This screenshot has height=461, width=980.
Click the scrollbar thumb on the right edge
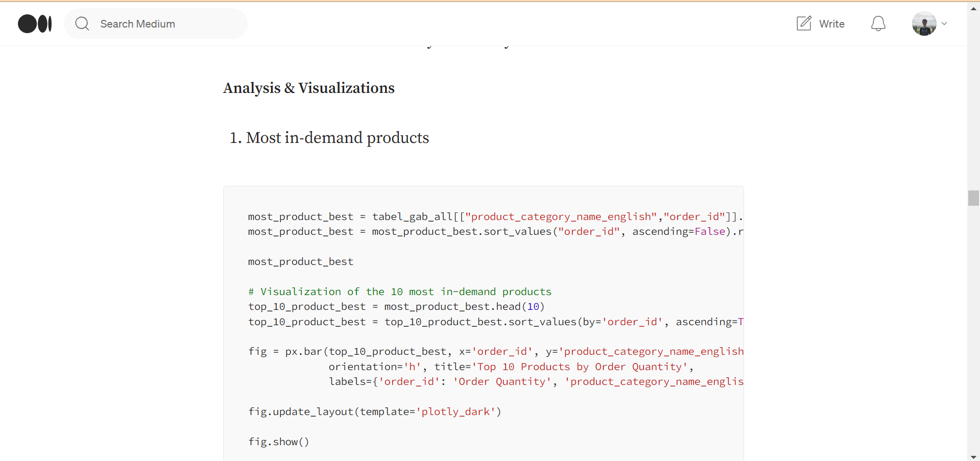(973, 198)
